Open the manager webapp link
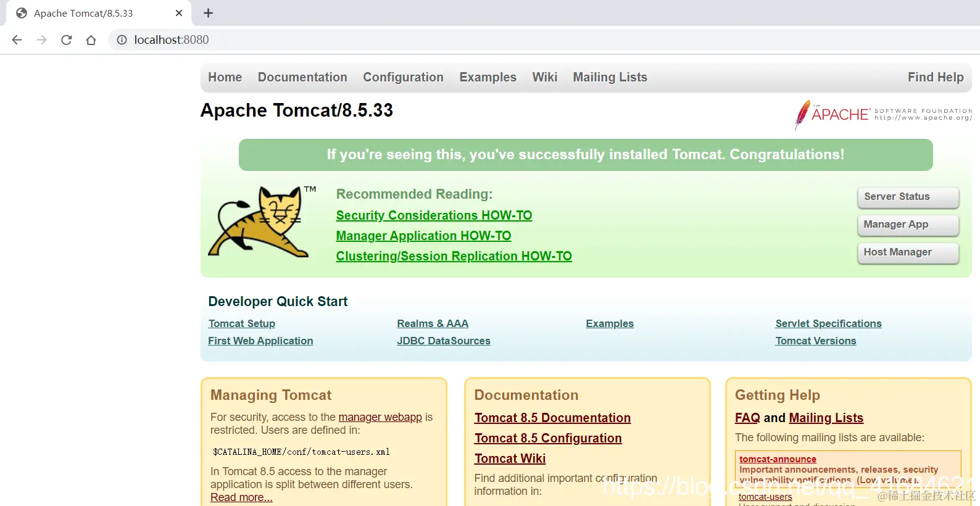The height and width of the screenshot is (506, 980). [x=380, y=417]
